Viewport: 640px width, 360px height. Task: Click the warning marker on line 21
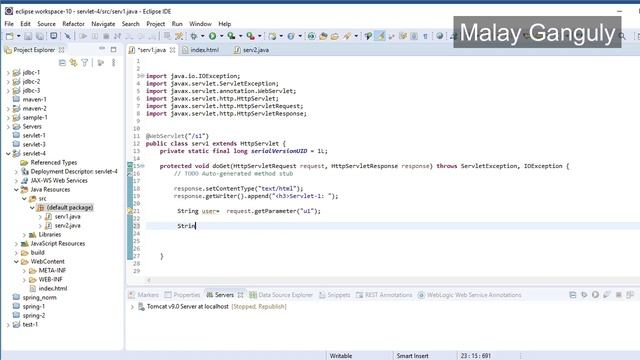click(130, 211)
